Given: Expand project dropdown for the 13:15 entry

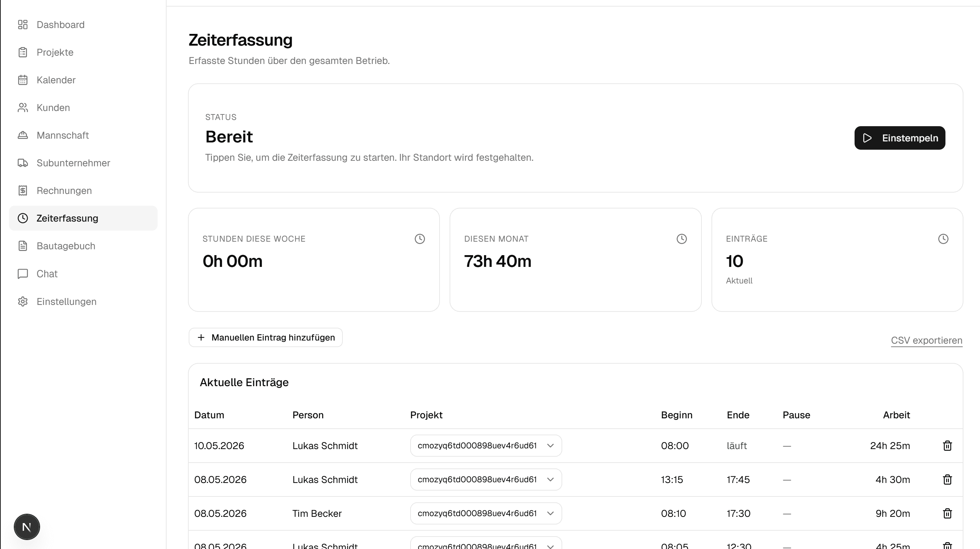Looking at the screenshot, I should pyautogui.click(x=486, y=479).
